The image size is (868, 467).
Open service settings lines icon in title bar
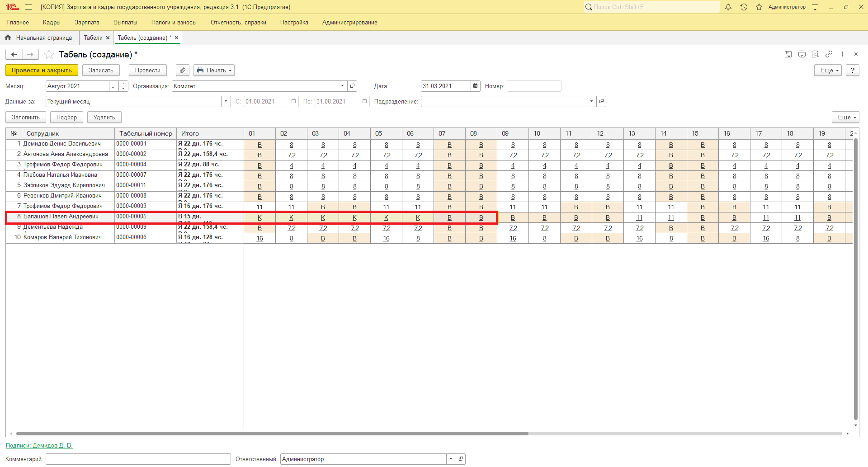815,7
